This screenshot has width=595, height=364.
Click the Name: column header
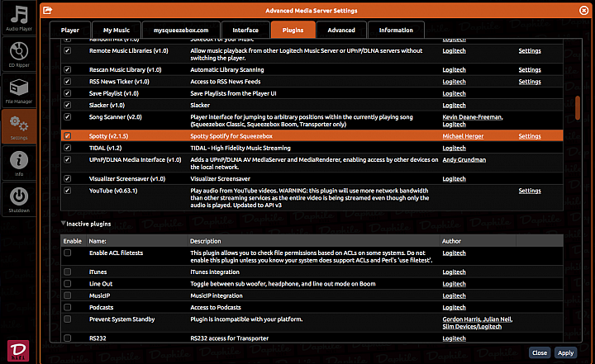[98, 241]
